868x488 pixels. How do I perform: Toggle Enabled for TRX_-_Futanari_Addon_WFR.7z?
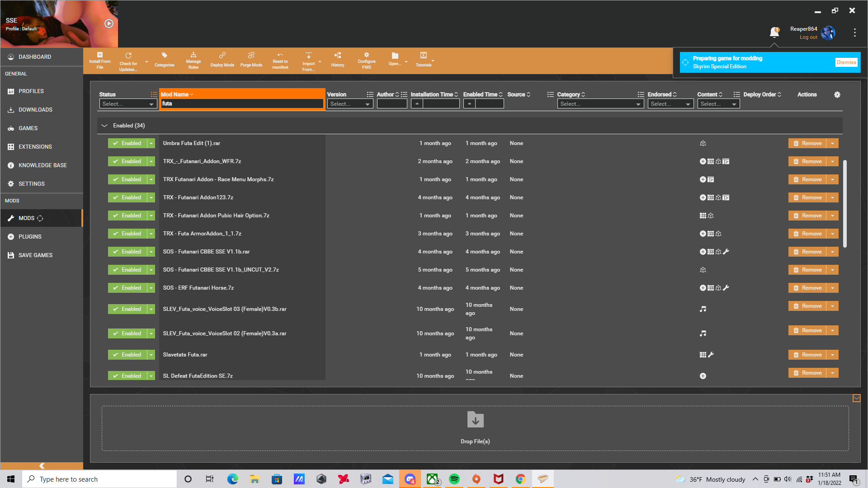tap(127, 161)
